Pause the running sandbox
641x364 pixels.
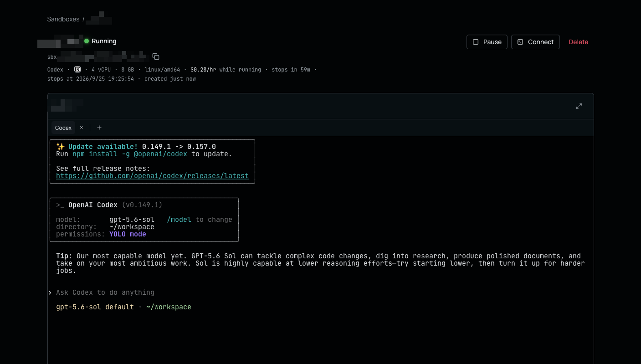[487, 42]
